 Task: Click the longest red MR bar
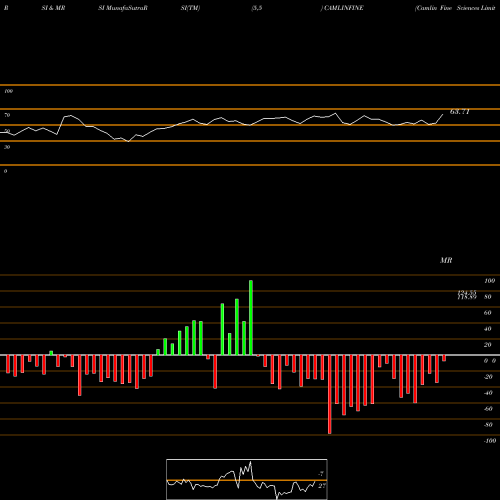pyautogui.click(x=330, y=394)
